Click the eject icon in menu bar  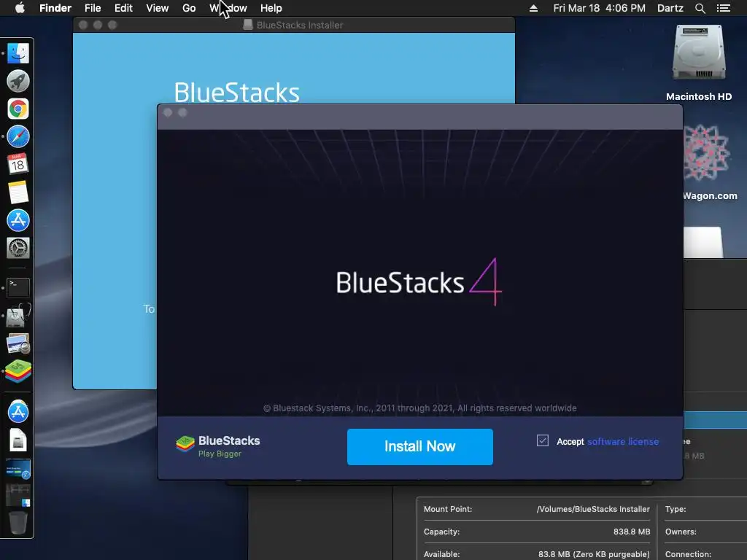(533, 8)
